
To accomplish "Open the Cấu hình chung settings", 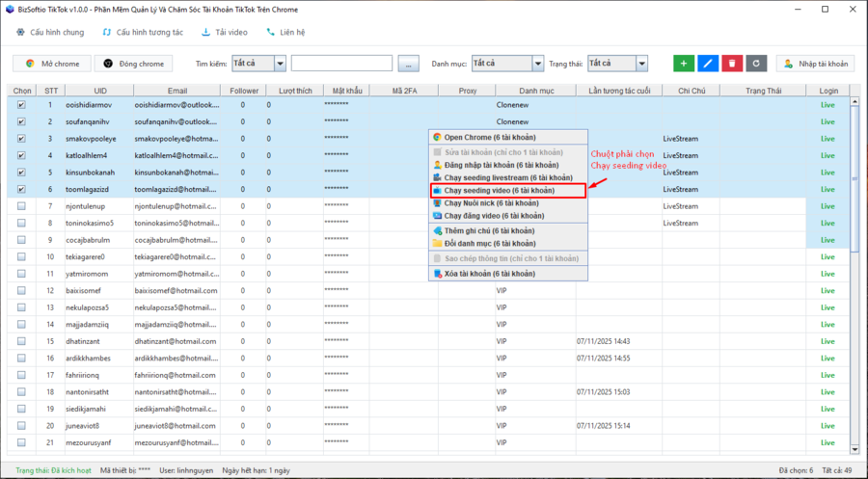I will click(x=49, y=32).
